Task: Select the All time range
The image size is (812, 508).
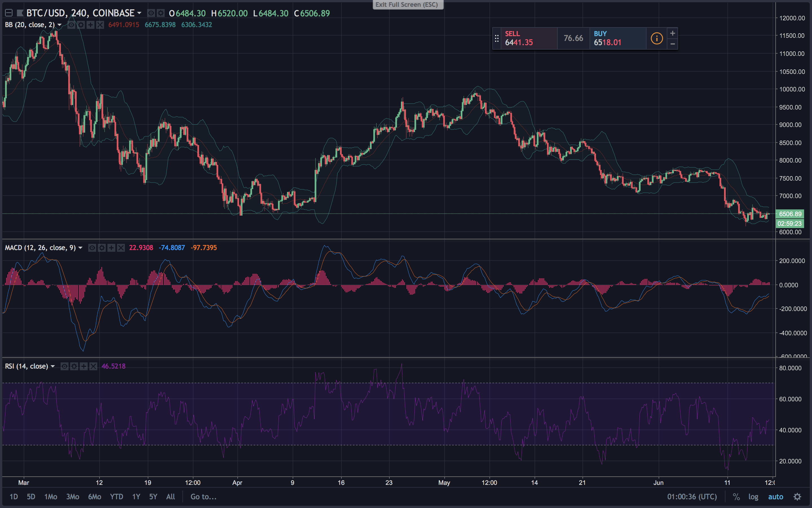Action: [x=171, y=497]
